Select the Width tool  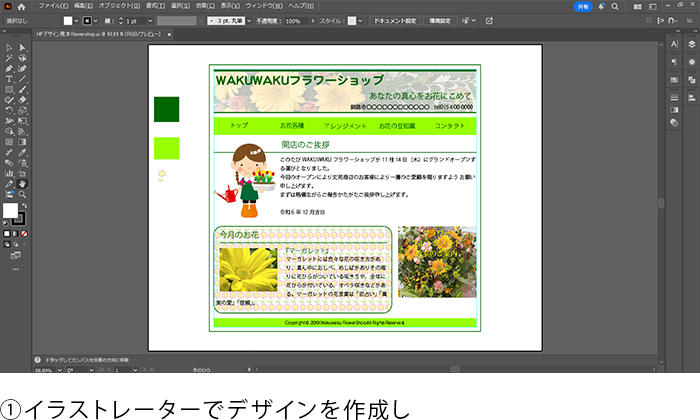9,121
